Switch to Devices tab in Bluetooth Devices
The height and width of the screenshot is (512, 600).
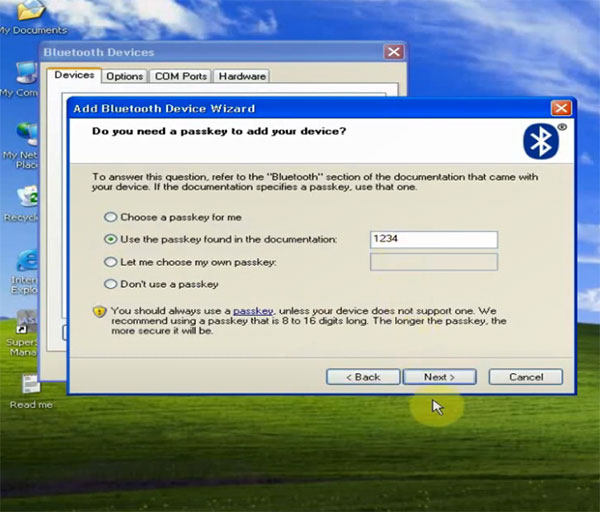[74, 75]
